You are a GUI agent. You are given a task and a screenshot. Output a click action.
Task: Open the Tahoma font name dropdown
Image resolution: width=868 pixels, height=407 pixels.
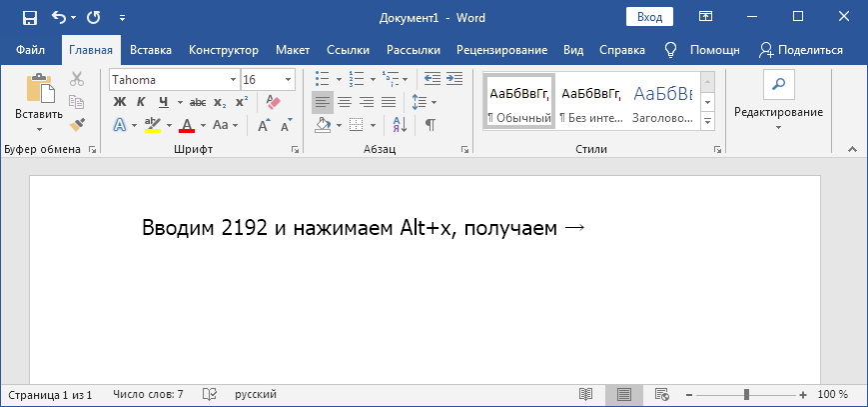click(x=233, y=79)
